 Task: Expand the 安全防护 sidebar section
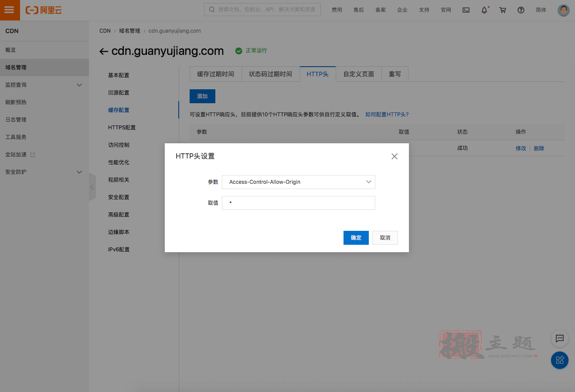[x=79, y=172]
